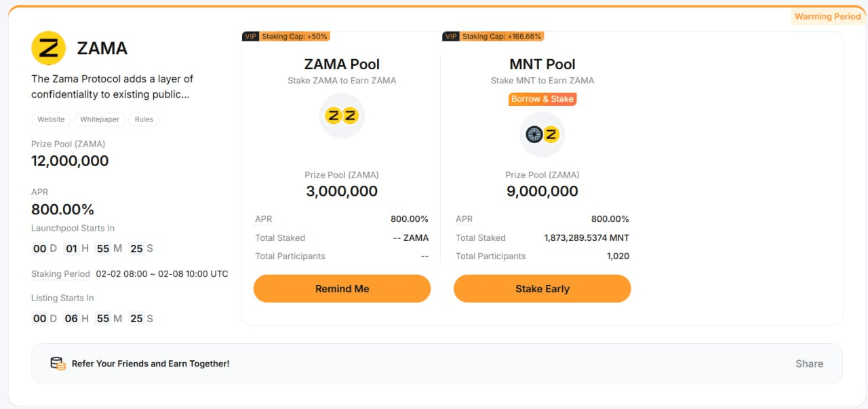Click Share in the referral banner
This screenshot has width=868, height=409.
tap(809, 364)
